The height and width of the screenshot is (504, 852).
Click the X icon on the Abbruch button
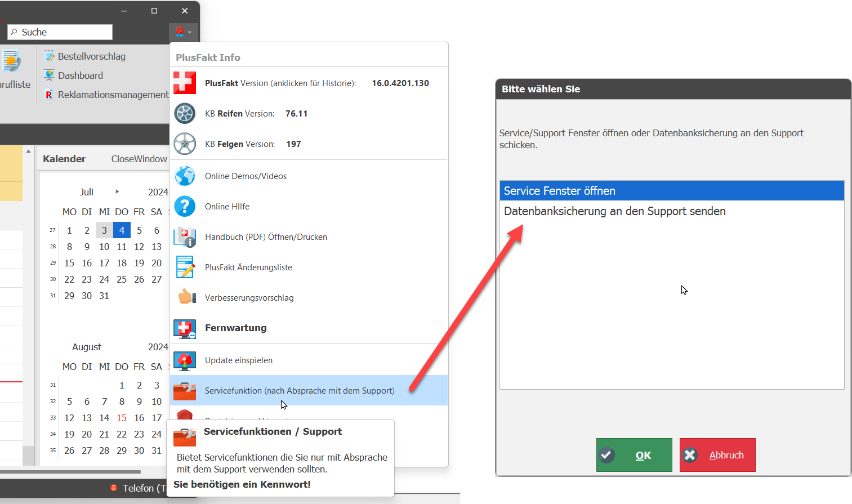[690, 455]
